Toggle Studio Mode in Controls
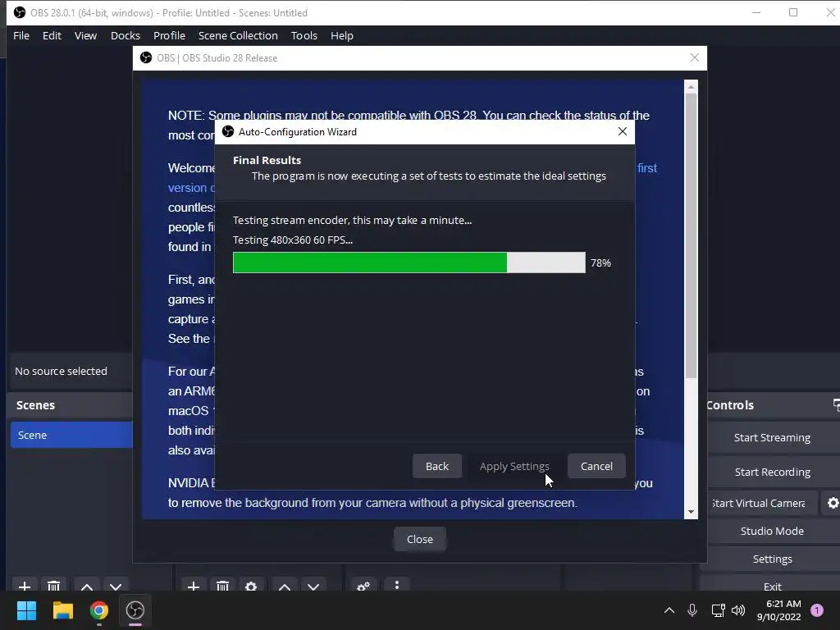The image size is (840, 630). click(x=772, y=531)
